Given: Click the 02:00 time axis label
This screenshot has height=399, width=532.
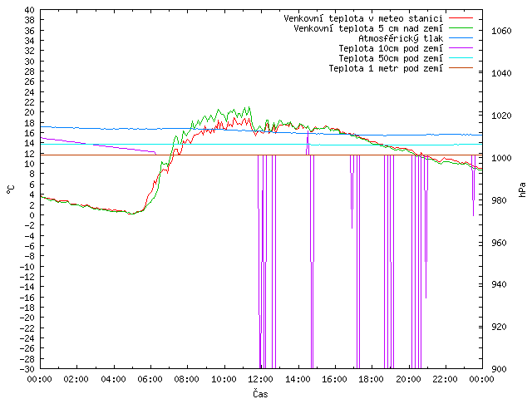Looking at the screenshot, I should pos(76,379).
